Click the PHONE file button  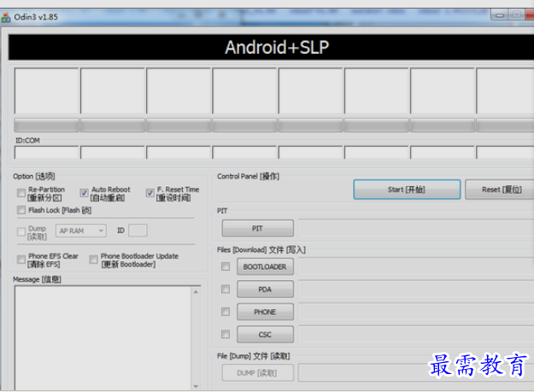point(266,312)
